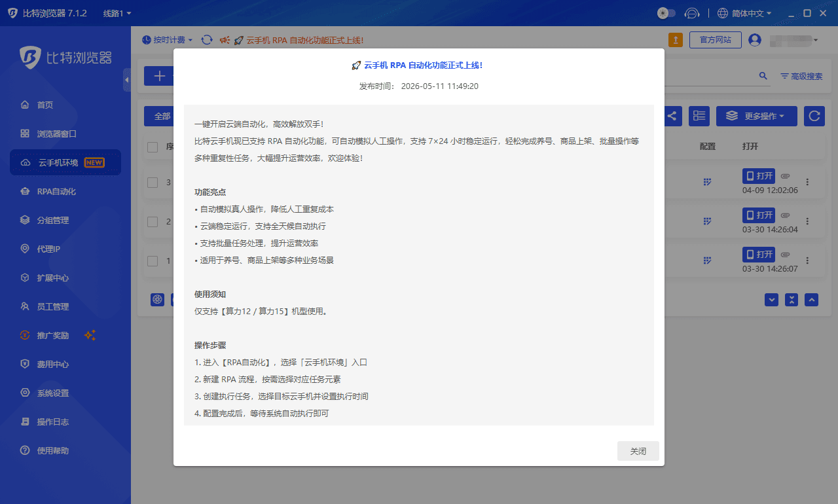Click the location pin icon beside 代理IP
Viewport: 838px width, 504px height.
(25, 249)
